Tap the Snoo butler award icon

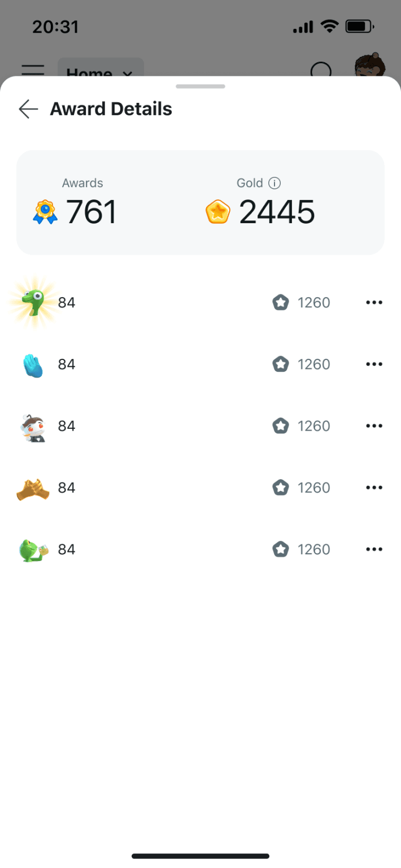33,427
